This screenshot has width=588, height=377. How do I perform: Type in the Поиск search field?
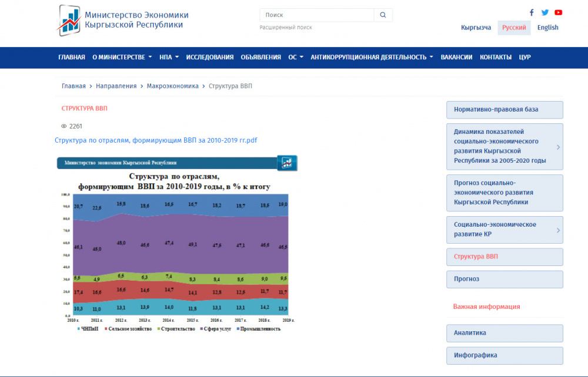coord(316,15)
